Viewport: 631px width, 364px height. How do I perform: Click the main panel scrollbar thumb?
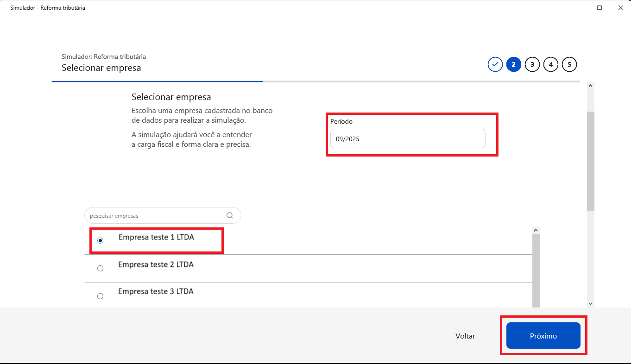click(x=590, y=161)
